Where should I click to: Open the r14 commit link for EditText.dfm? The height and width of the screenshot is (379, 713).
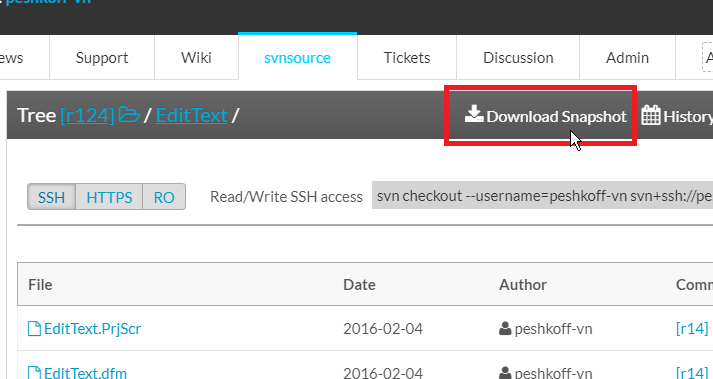point(692,373)
